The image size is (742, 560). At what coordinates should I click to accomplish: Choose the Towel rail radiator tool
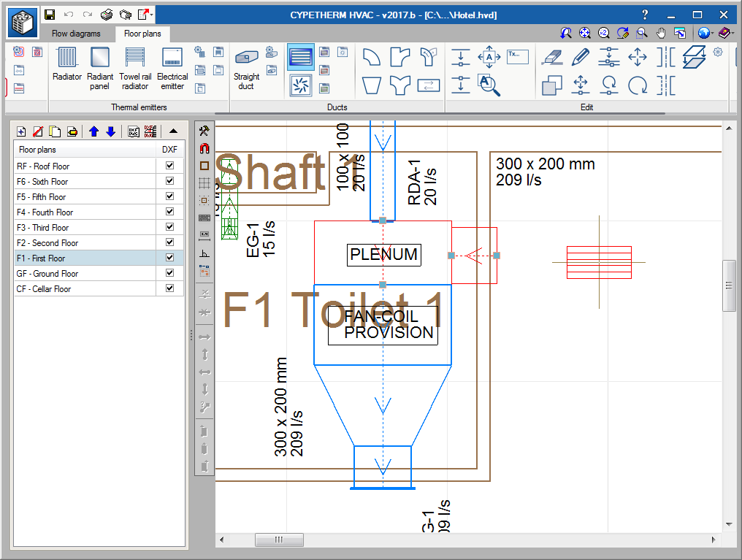pyautogui.click(x=135, y=64)
